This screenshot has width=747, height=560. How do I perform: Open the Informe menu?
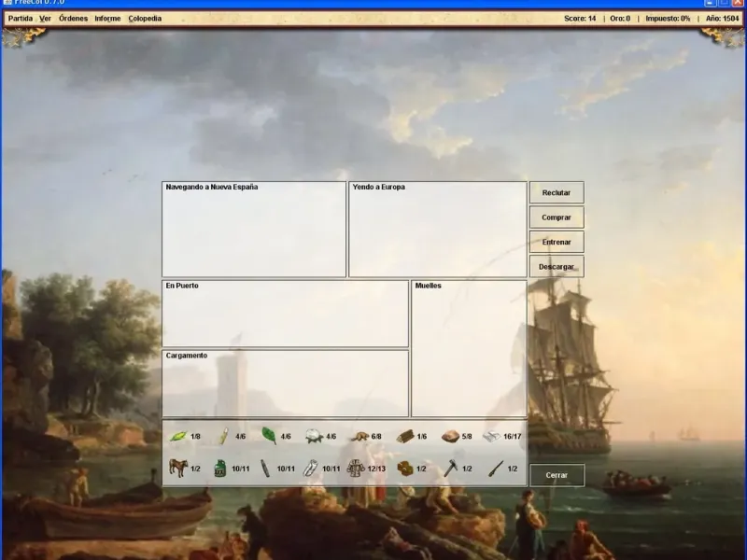point(107,19)
